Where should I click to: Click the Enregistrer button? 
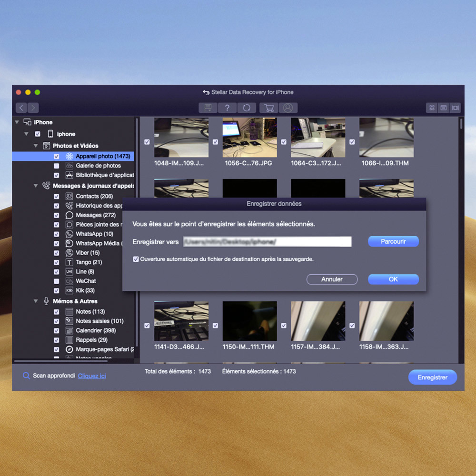pyautogui.click(x=432, y=377)
